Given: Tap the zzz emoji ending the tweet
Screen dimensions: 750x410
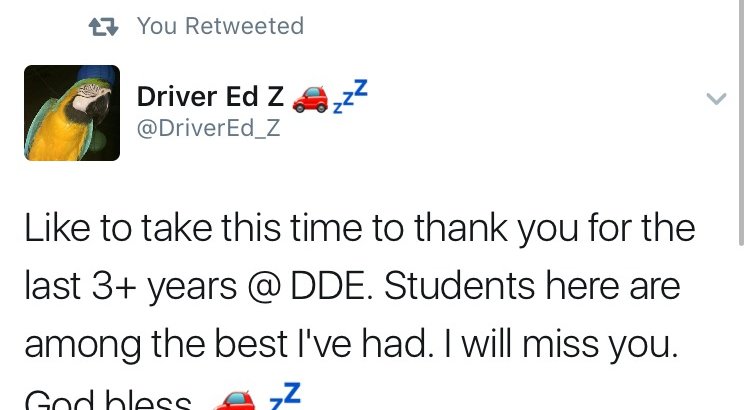Looking at the screenshot, I should pyautogui.click(x=285, y=396).
